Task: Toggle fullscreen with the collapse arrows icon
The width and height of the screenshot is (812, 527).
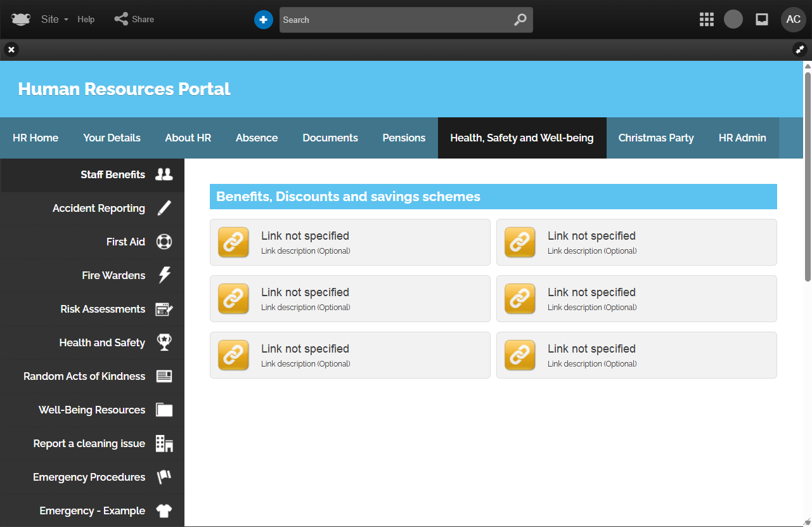Action: pos(799,49)
